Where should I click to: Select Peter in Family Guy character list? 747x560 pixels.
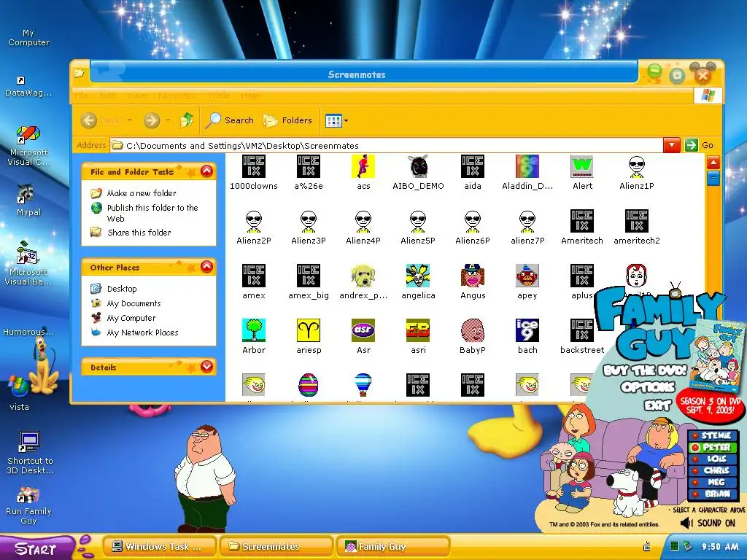pos(712,448)
